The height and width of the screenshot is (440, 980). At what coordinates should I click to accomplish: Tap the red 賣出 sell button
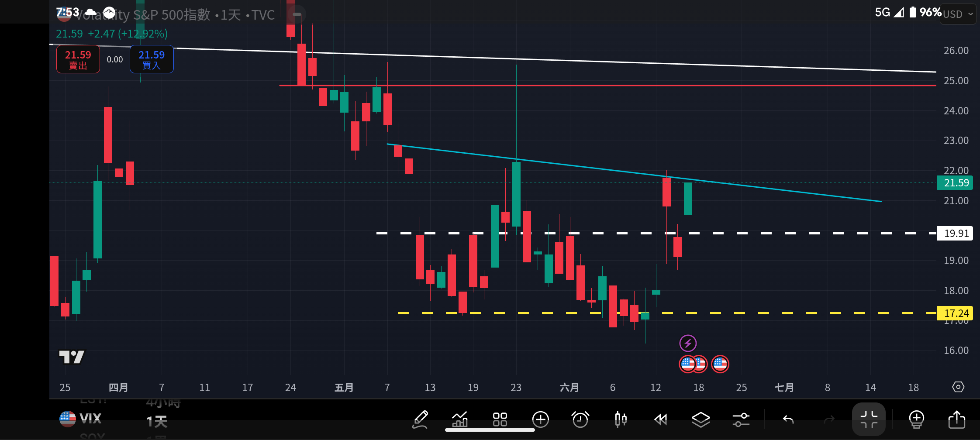point(78,59)
